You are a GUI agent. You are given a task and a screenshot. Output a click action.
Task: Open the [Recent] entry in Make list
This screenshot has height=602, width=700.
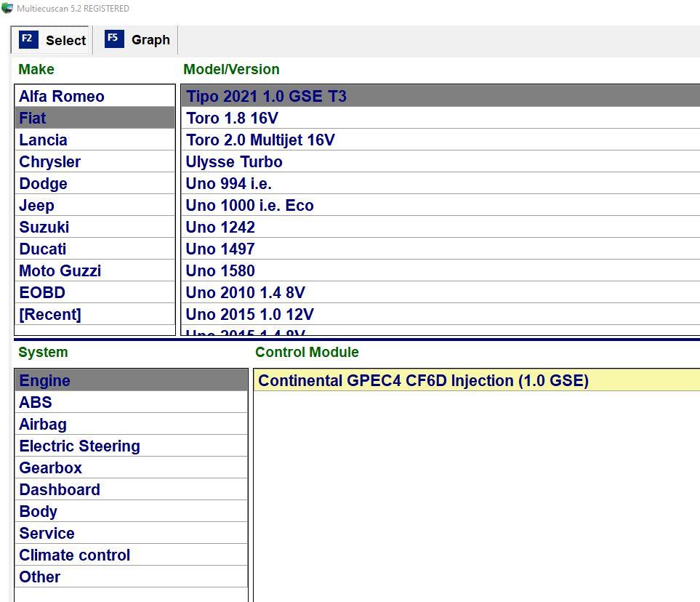[49, 315]
